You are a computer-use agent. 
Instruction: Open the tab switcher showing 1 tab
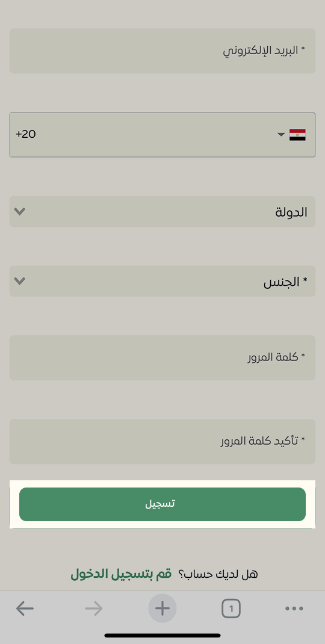tap(231, 608)
